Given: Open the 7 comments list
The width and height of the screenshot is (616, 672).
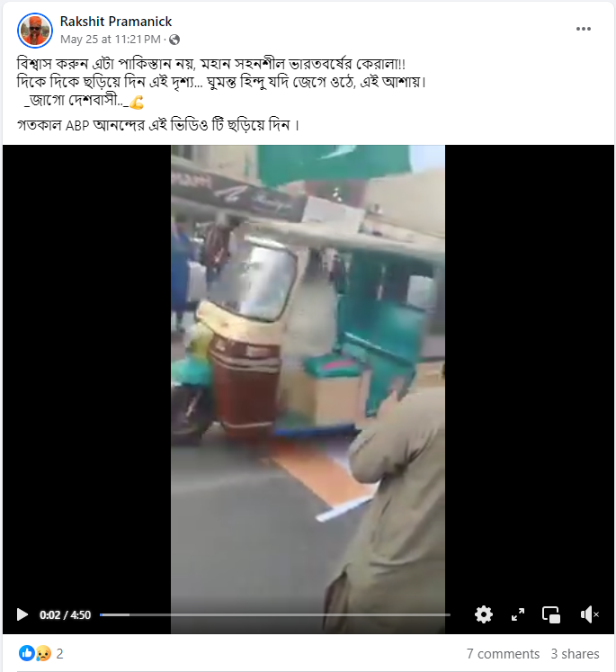Looking at the screenshot, I should [x=503, y=654].
